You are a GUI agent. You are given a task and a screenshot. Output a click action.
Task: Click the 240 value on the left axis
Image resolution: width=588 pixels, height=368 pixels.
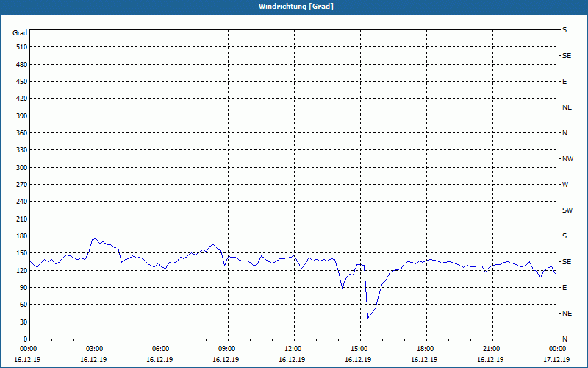[x=22, y=201]
